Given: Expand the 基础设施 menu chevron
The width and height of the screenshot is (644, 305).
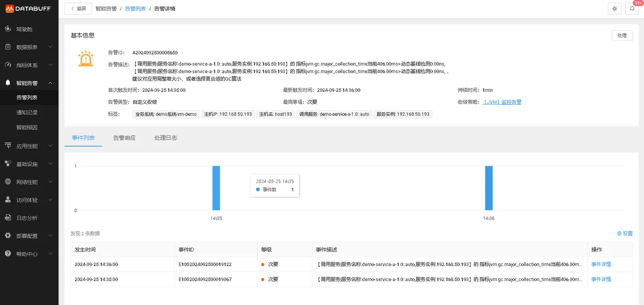Looking at the screenshot, I should click(50, 164).
